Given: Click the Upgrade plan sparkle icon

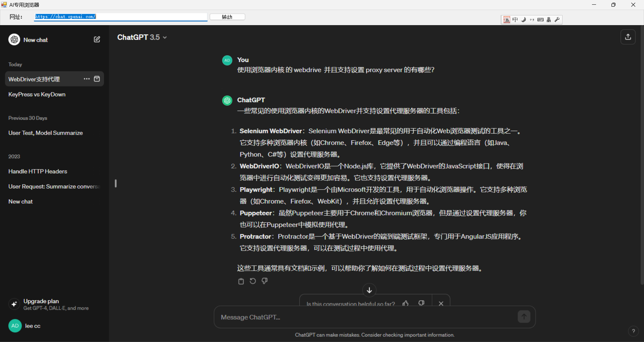Looking at the screenshot, I should click(14, 304).
